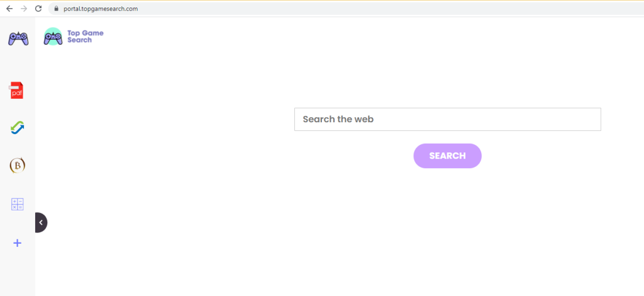The height and width of the screenshot is (296, 644).
Task: Focus the Search the web field
Action: (448, 119)
